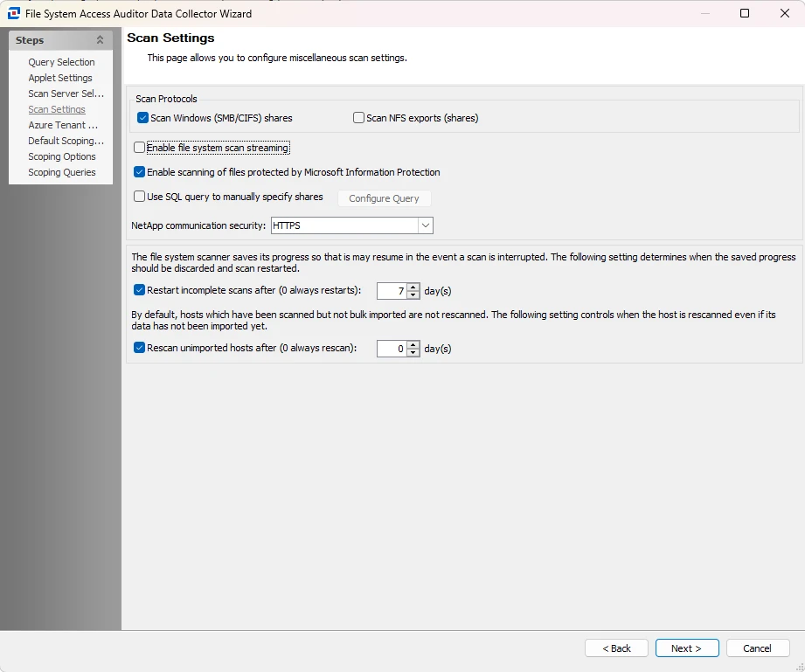Select the Scan Settings step
Screen dimensions: 805x672
[x=57, y=109]
